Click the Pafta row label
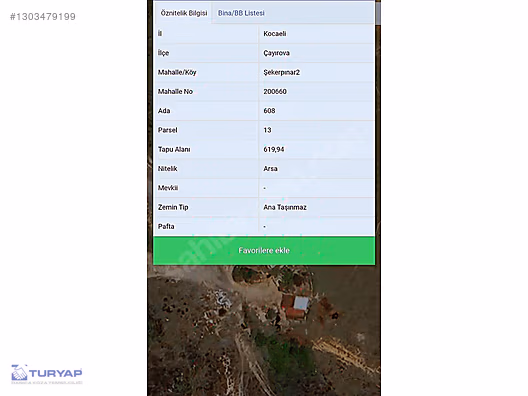This screenshot has height=396, width=528. pyautogui.click(x=166, y=227)
